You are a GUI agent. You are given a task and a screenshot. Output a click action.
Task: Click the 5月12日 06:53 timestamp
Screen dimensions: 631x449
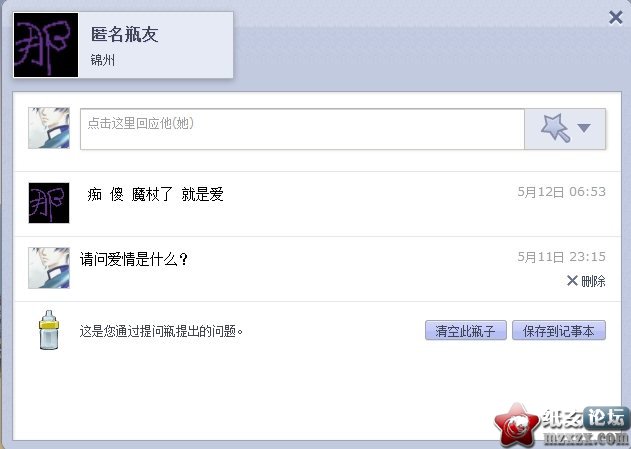point(561,192)
